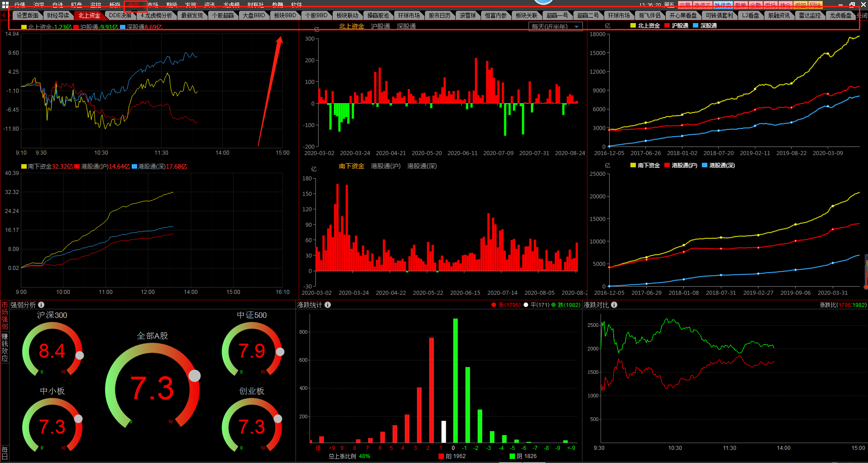Switch to DDE决策 tab
868x463 pixels.
point(120,15)
